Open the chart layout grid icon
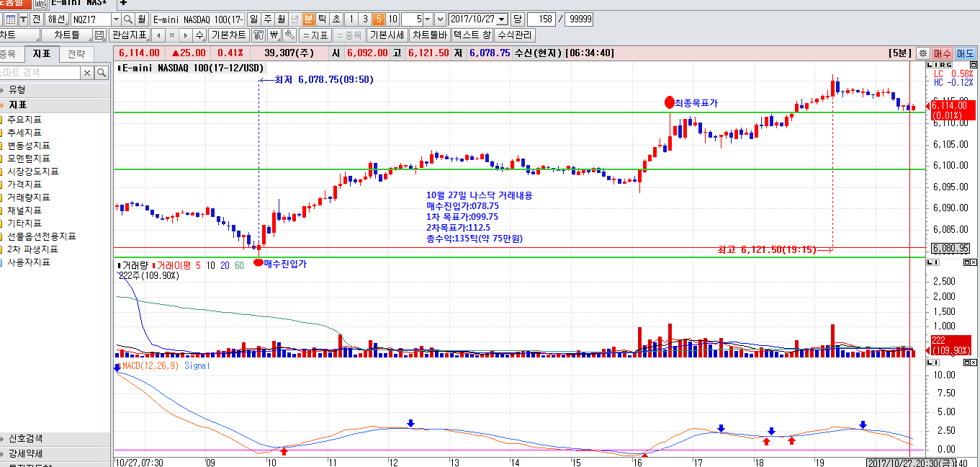The image size is (980, 467). coord(12,19)
